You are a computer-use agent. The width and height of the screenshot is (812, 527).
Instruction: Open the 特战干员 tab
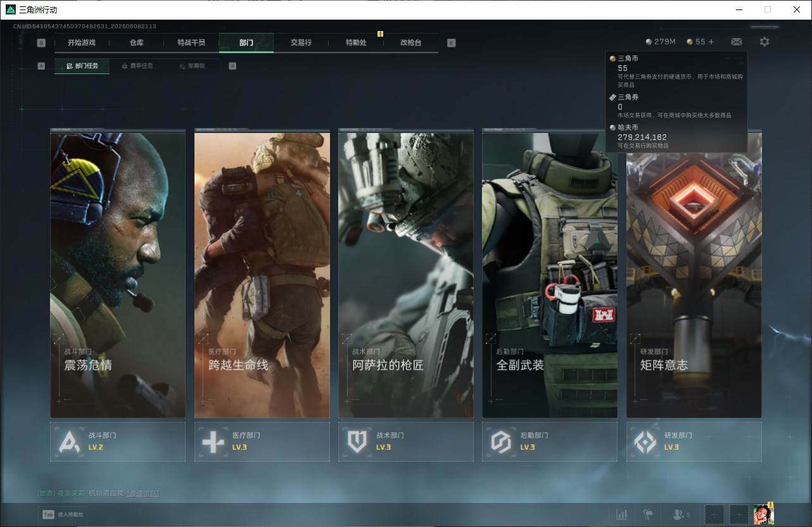click(191, 42)
